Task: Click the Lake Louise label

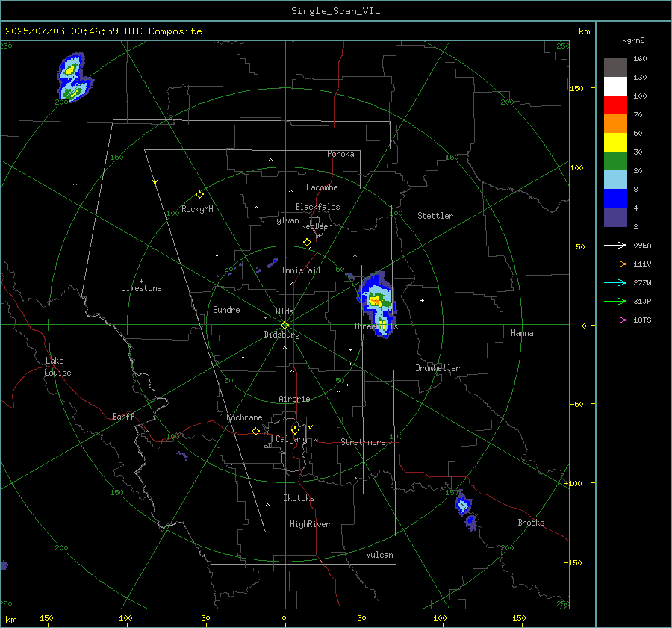Action: pos(57,367)
